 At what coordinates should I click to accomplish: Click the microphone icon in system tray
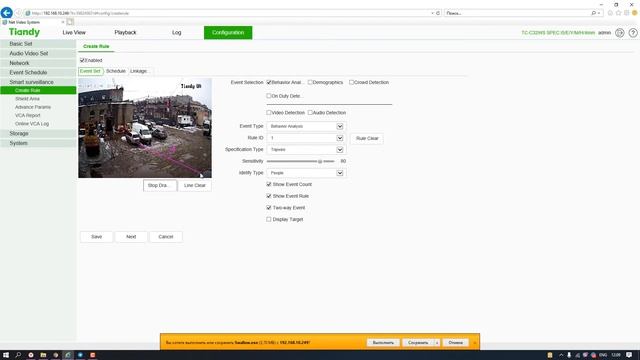pyautogui.click(x=569, y=355)
